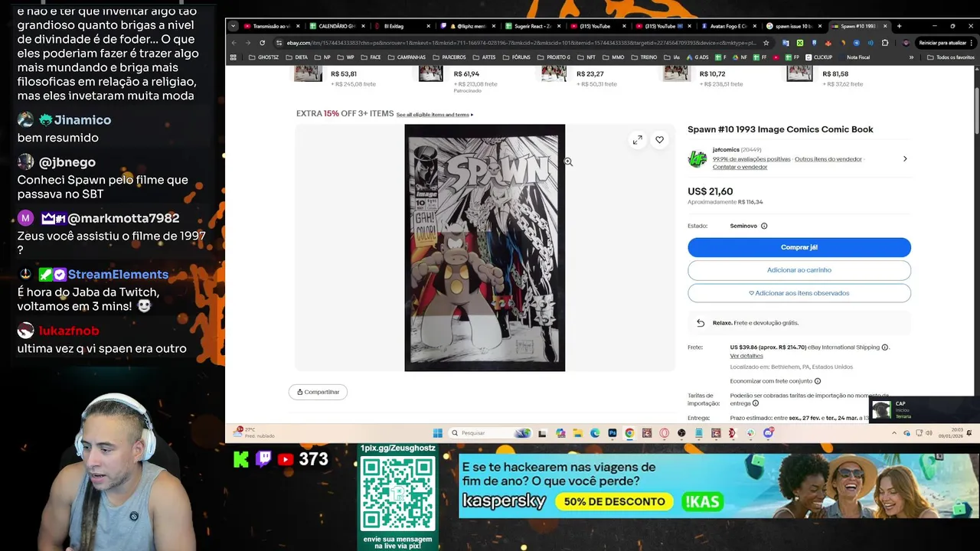Open Windows Start menu

click(x=438, y=433)
